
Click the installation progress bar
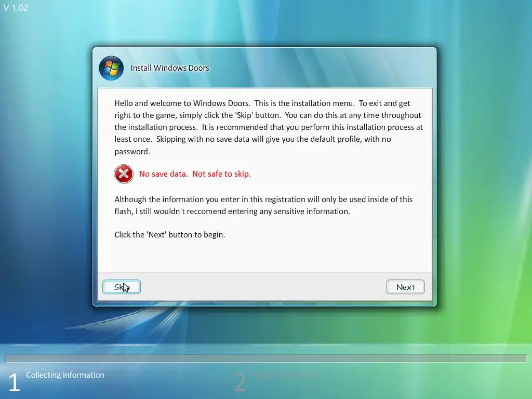pyautogui.click(x=265, y=358)
